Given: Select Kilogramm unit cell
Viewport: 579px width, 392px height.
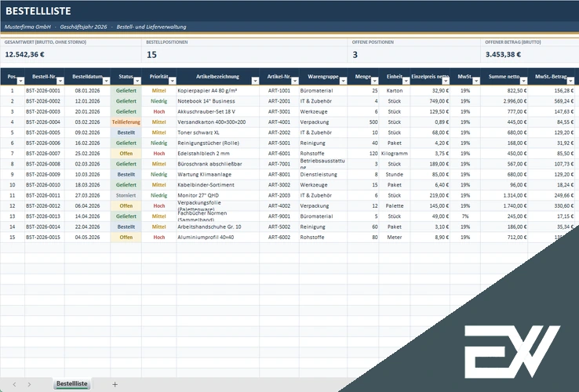Looking at the screenshot, I should (x=395, y=153).
